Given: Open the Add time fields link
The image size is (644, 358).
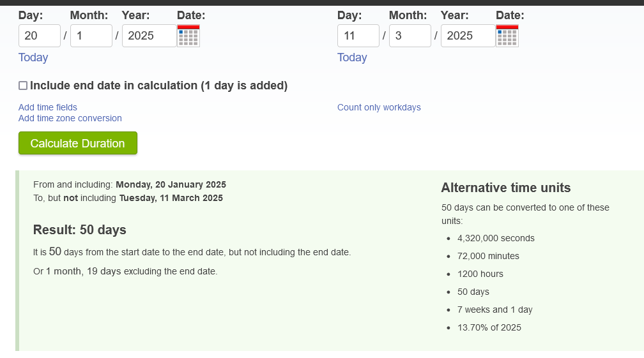Looking at the screenshot, I should pos(48,107).
